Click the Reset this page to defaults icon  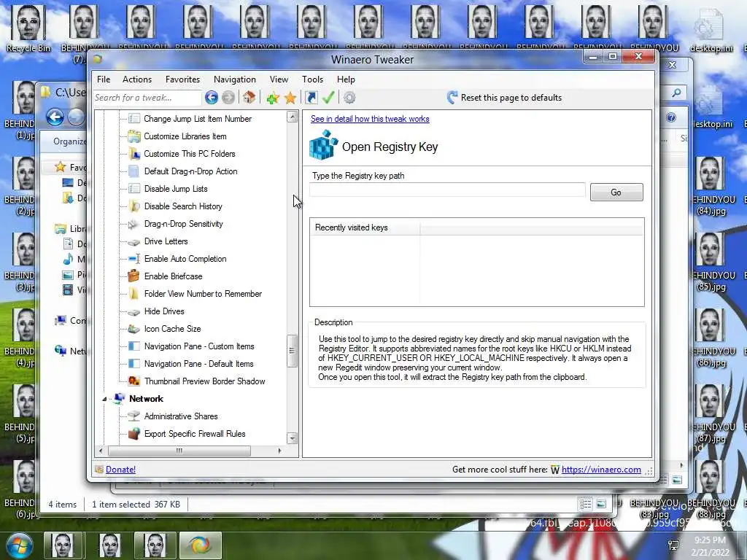tap(452, 98)
